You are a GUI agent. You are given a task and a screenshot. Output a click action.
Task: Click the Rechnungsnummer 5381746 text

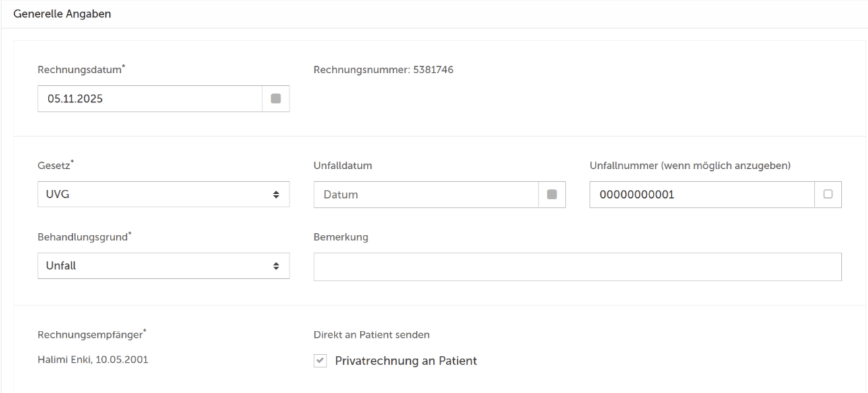coord(383,70)
